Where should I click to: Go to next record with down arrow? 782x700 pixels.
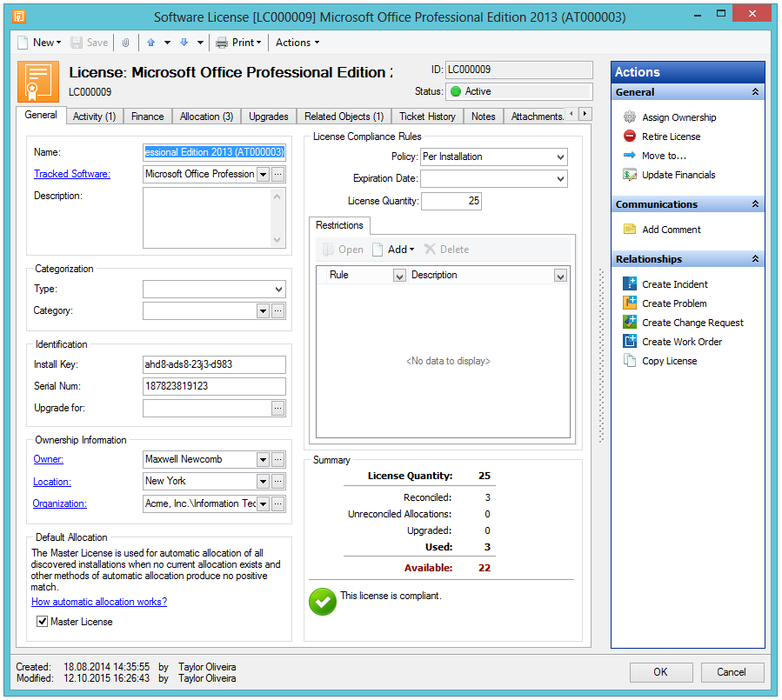pyautogui.click(x=184, y=43)
